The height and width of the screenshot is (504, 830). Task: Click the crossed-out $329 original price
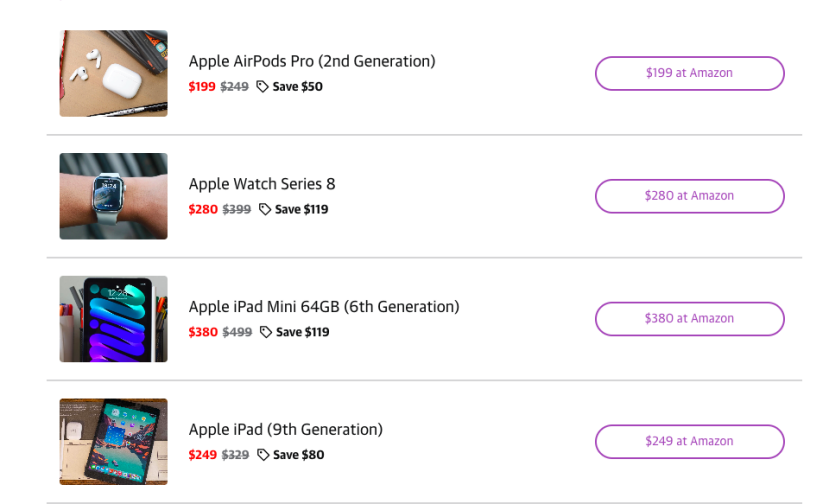pyautogui.click(x=235, y=455)
